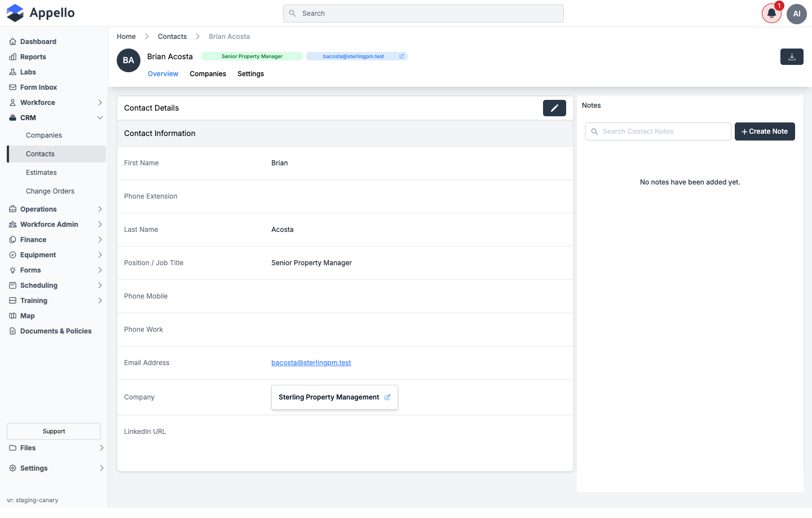
Task: Focus the global Search field
Action: [423, 14]
